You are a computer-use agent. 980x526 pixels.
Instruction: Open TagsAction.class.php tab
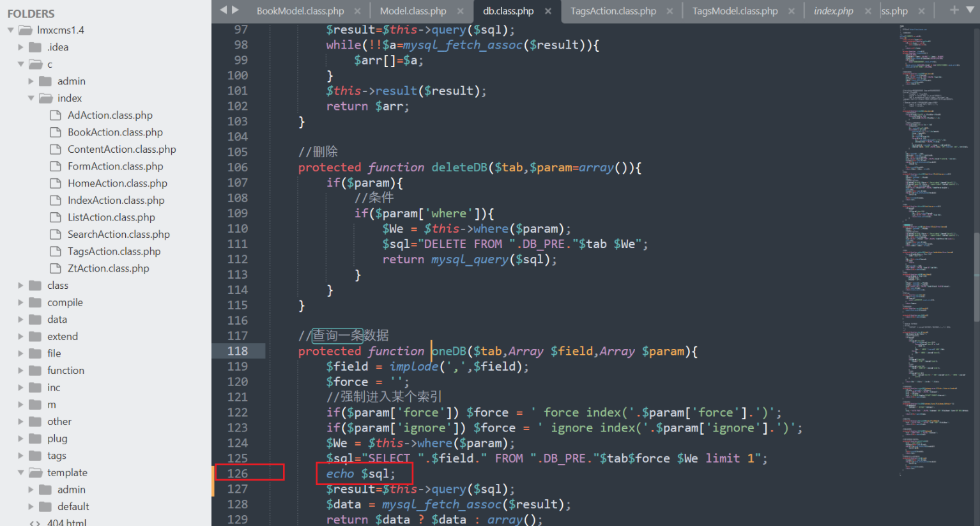pyautogui.click(x=613, y=11)
